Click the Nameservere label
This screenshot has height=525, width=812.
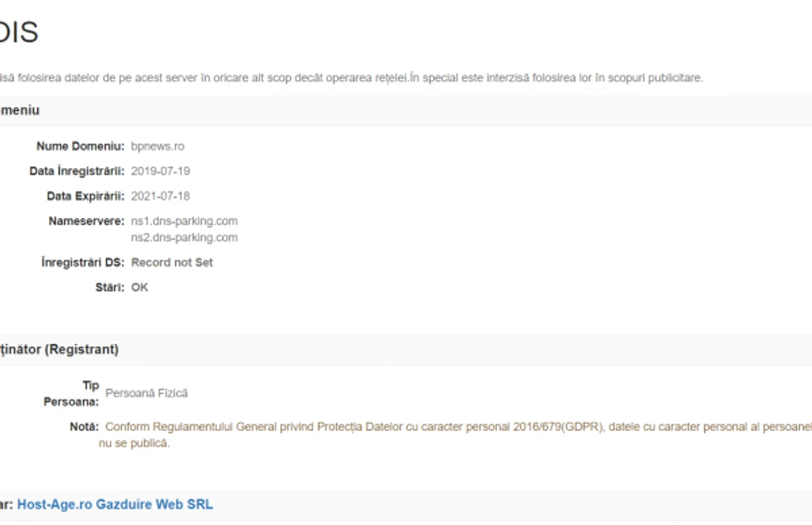[x=87, y=221]
